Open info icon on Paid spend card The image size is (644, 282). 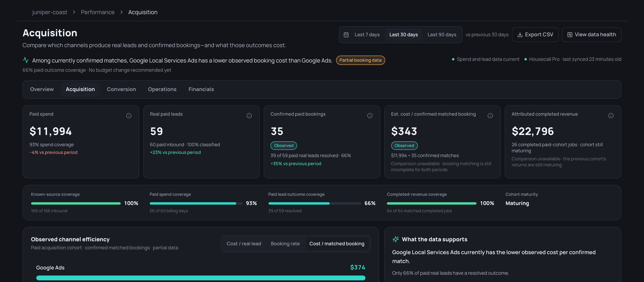(129, 115)
